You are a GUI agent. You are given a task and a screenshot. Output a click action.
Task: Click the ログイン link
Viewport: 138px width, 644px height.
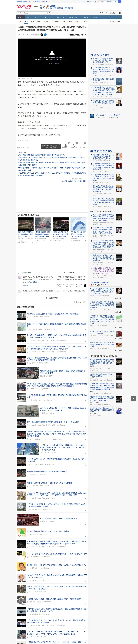pyautogui.click(x=42, y=8)
